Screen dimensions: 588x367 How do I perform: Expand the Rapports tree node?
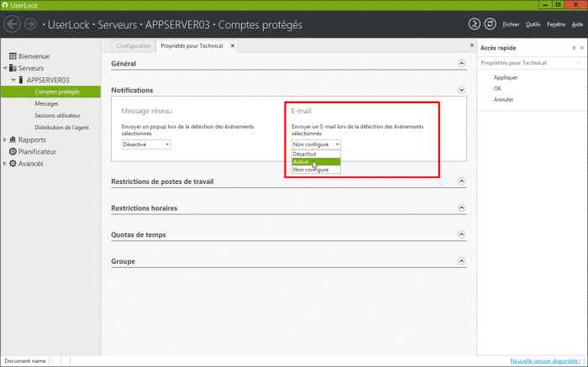click(5, 139)
